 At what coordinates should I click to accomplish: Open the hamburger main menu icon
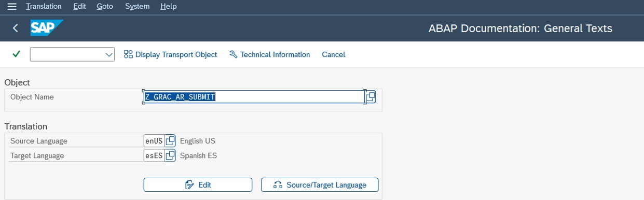point(11,7)
